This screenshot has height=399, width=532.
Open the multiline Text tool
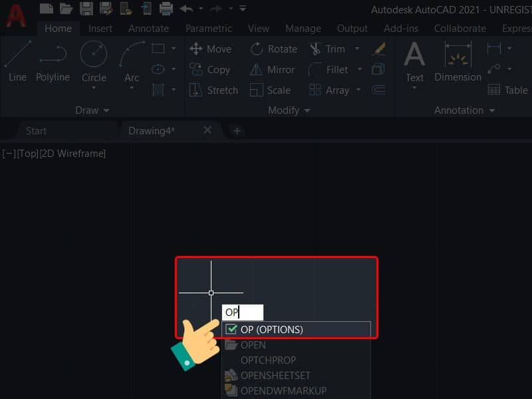coord(414,63)
